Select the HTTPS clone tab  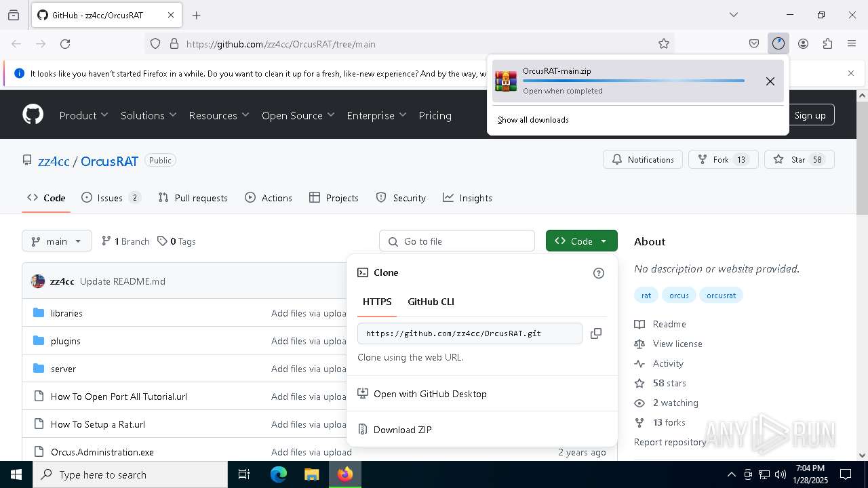[x=377, y=302]
